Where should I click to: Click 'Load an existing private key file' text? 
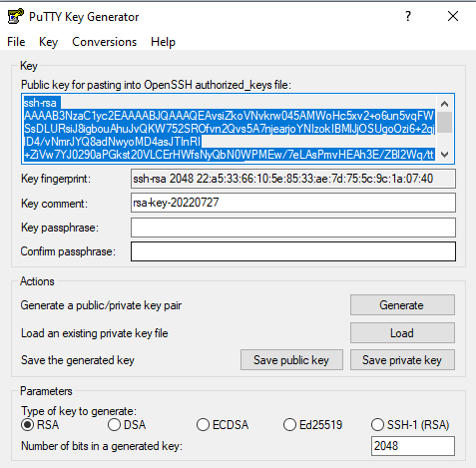point(95,333)
